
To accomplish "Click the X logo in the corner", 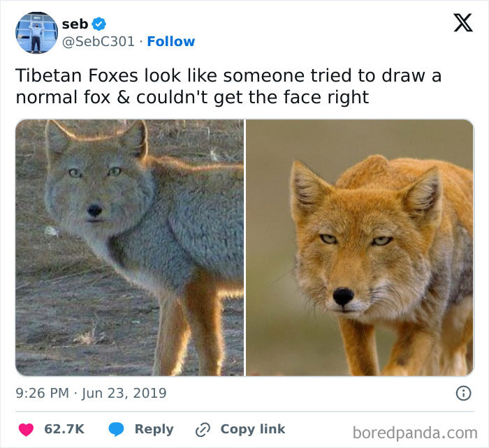I will coord(458,24).
